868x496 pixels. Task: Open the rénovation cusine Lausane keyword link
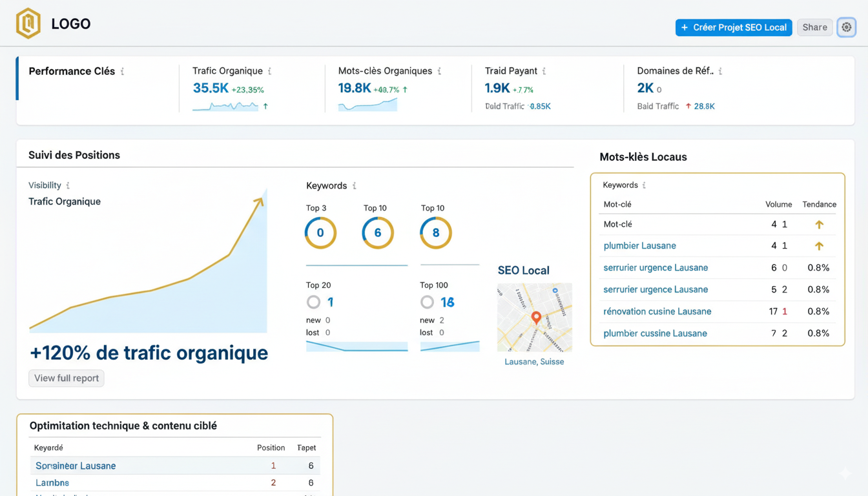click(x=657, y=311)
